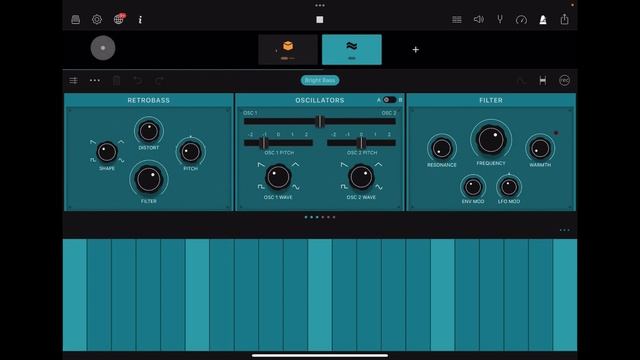Click the Retrobass PITCH knob

pos(190,152)
